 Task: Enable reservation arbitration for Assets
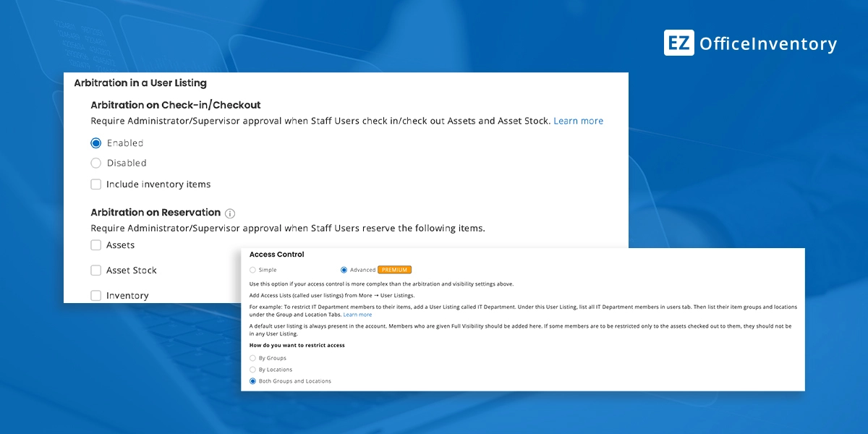96,245
